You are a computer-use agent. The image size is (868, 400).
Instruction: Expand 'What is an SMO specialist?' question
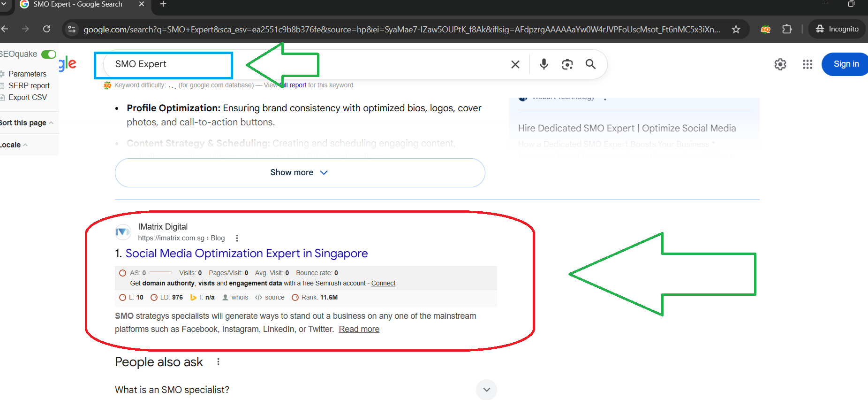click(486, 390)
